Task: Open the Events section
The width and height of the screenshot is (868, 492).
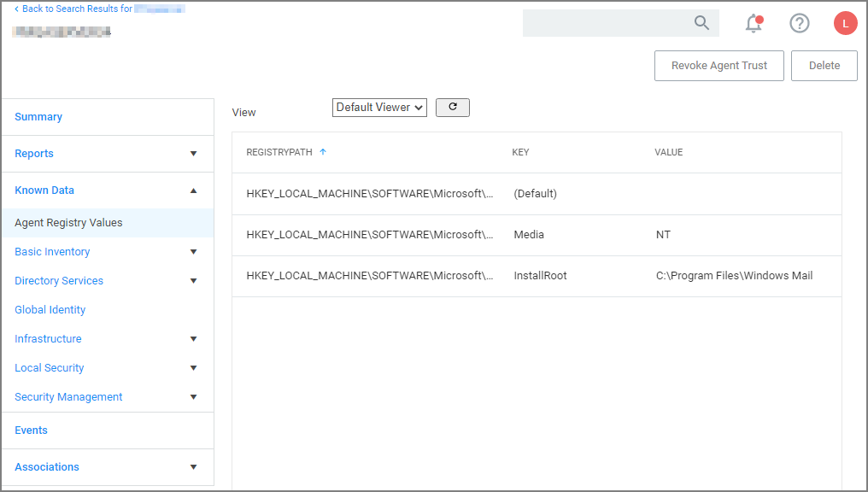Action: 31,430
